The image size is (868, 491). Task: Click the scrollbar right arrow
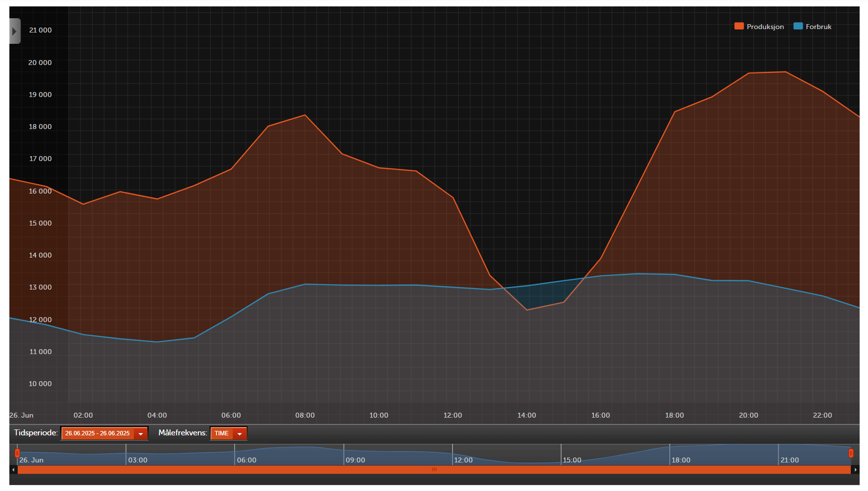855,470
